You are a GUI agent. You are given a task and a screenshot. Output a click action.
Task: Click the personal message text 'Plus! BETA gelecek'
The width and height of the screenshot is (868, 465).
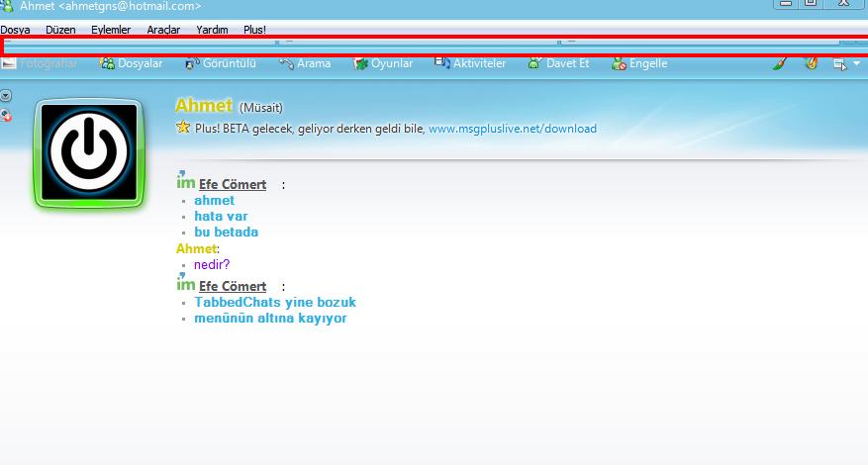pos(246,129)
